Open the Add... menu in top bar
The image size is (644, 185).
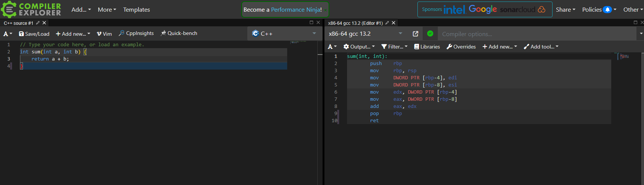[81, 10]
